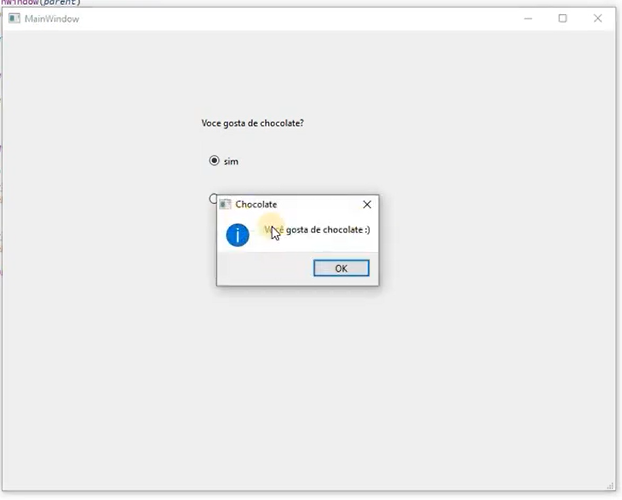Click the "sim" option label text
Image resolution: width=622 pixels, height=500 pixels.
click(231, 161)
